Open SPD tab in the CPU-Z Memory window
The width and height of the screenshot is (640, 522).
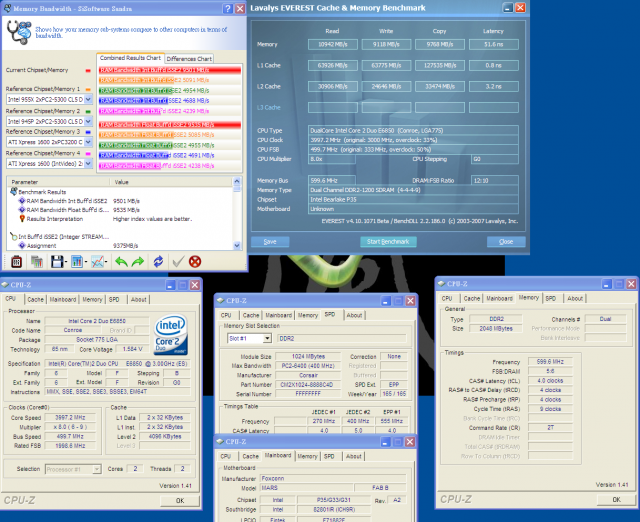pos(551,298)
